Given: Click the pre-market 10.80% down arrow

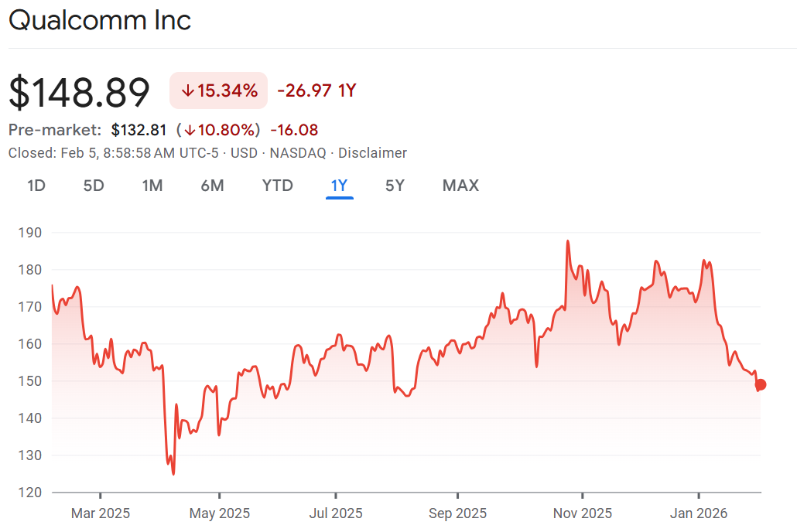Looking at the screenshot, I should tap(188, 130).
